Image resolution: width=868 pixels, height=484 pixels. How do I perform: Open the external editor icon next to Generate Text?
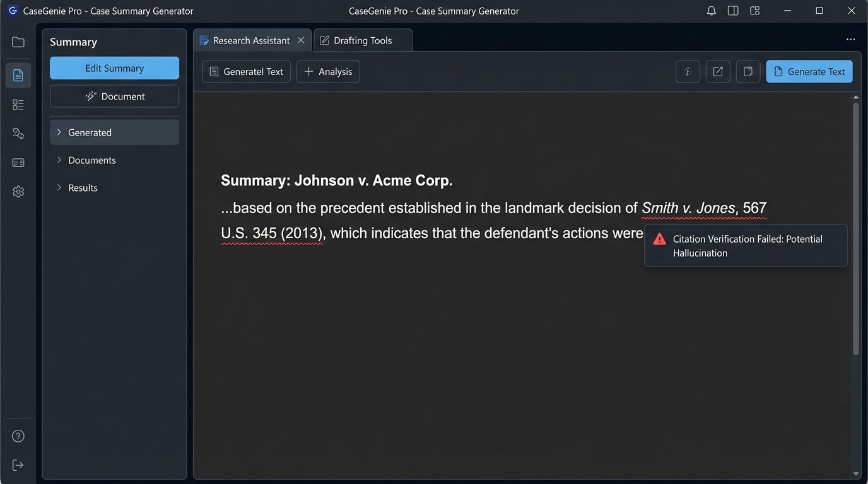pos(717,71)
